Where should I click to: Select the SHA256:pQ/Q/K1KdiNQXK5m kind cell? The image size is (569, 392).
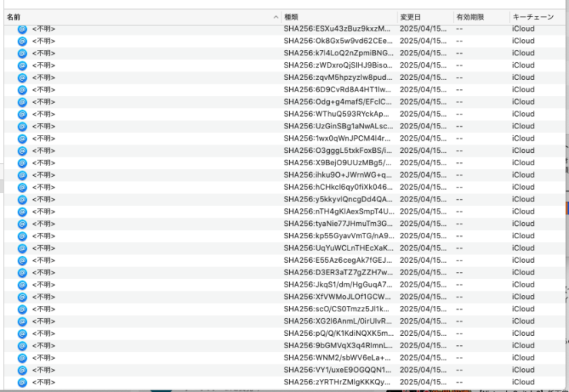[338, 334]
